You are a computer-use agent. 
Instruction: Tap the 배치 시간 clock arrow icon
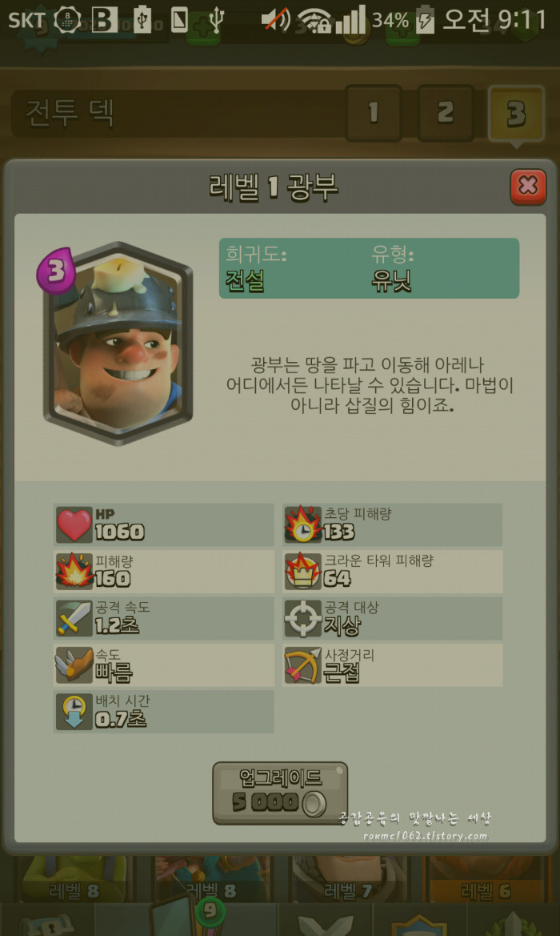coord(74,712)
